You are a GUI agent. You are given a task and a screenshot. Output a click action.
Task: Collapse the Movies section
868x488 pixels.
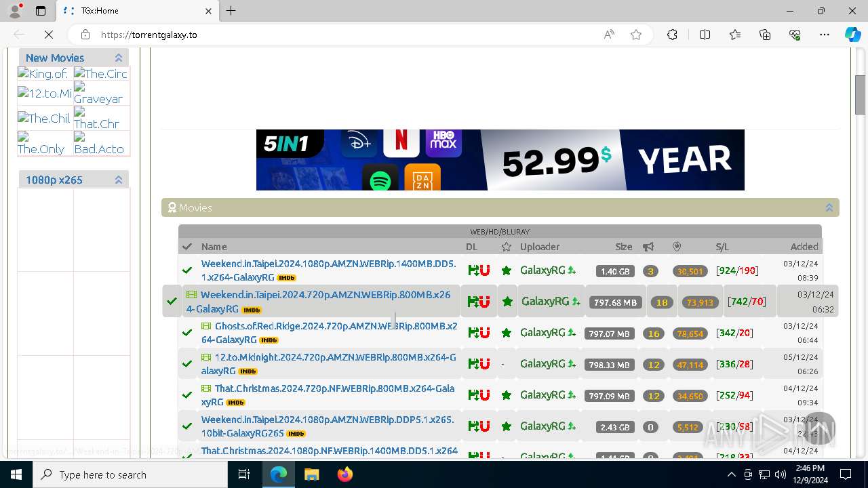click(829, 207)
